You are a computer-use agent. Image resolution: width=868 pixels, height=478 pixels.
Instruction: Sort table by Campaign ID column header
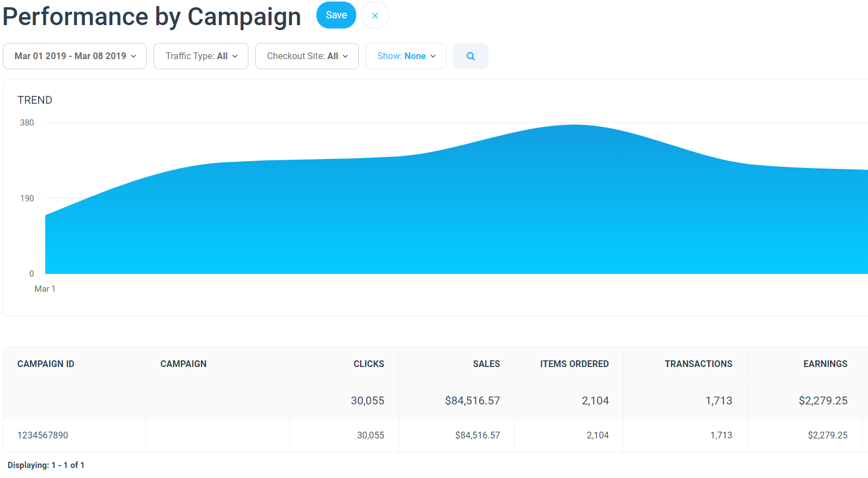point(46,364)
